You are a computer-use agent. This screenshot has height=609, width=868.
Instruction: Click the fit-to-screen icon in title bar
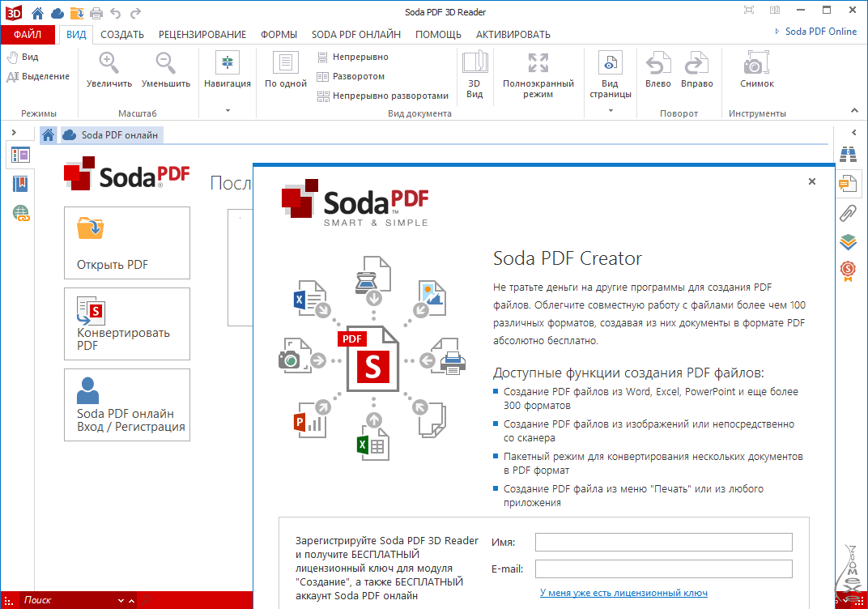749,10
